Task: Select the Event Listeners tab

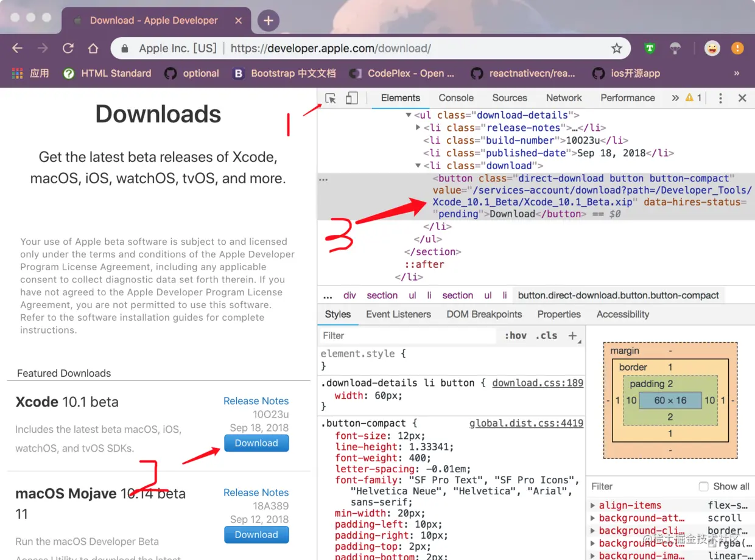Action: tap(398, 314)
